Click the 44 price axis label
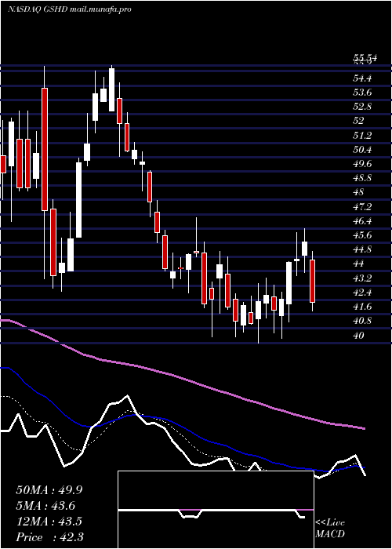 (359, 264)
